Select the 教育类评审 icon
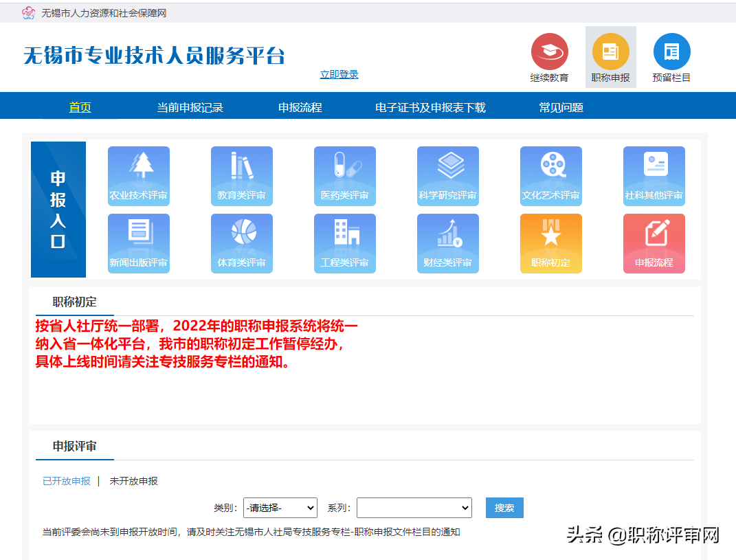736x560 pixels. tap(241, 176)
